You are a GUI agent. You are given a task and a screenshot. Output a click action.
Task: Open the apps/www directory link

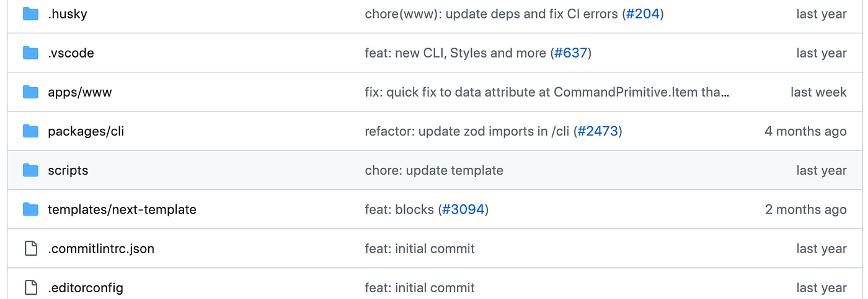80,92
